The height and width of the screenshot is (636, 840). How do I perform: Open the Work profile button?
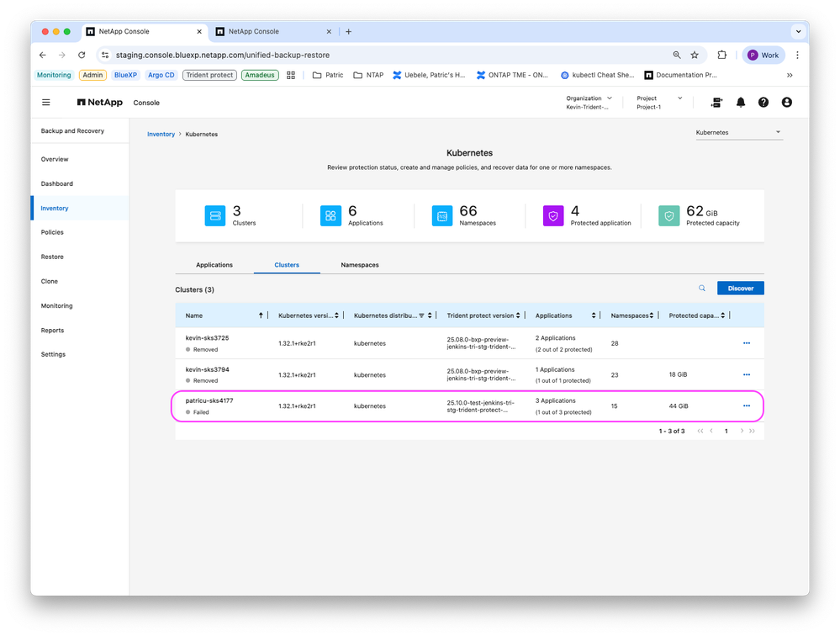(763, 55)
